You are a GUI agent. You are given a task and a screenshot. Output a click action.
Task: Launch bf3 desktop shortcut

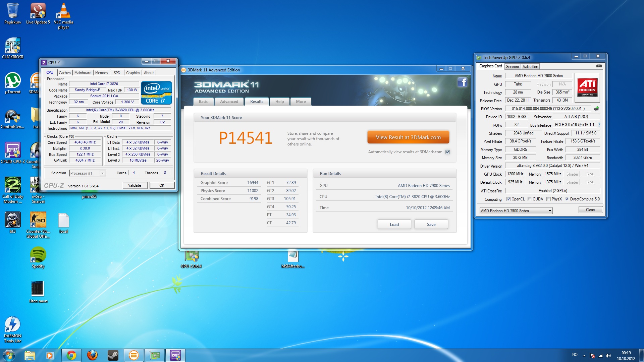coord(13,222)
